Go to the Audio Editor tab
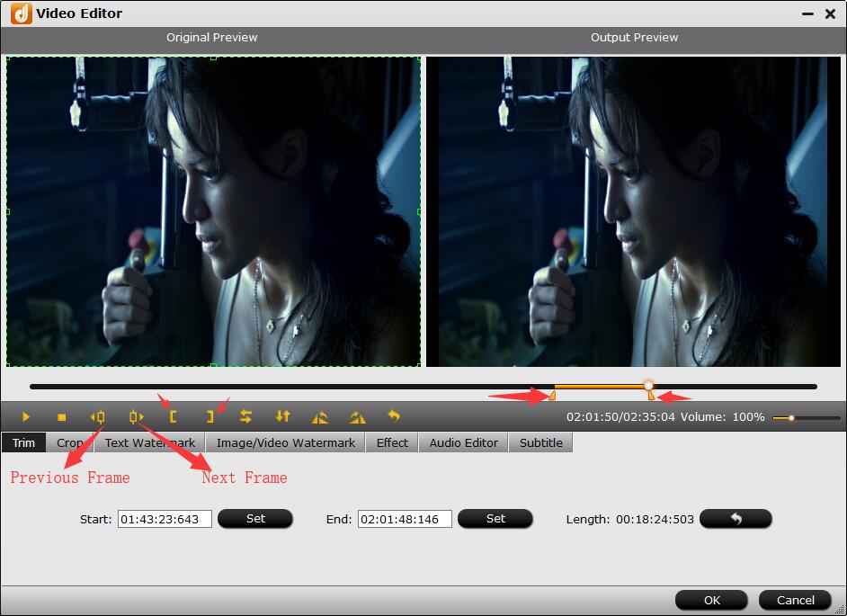The image size is (847, 616). tap(463, 442)
